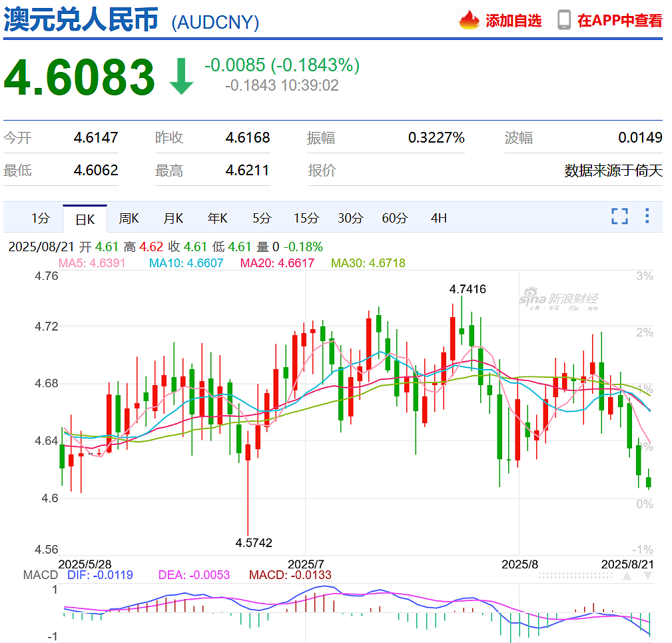Click the MA10: 4.6607 legend

click(x=186, y=263)
